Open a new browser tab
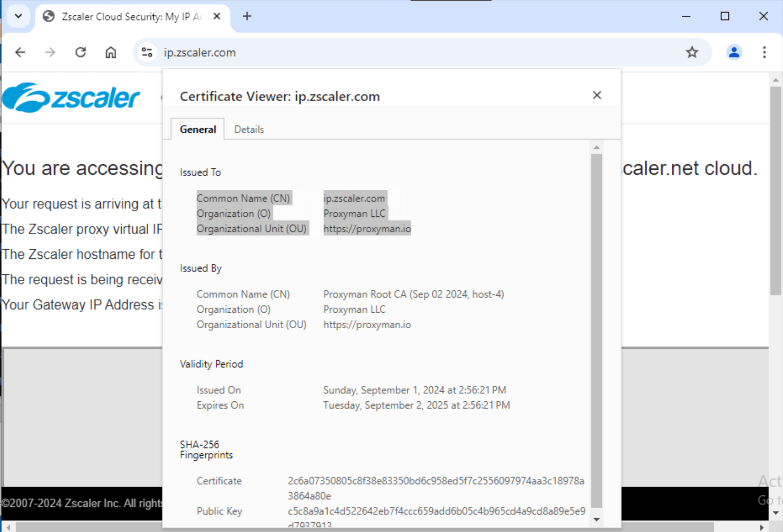Screen dimensions: 783x532 point(247,16)
